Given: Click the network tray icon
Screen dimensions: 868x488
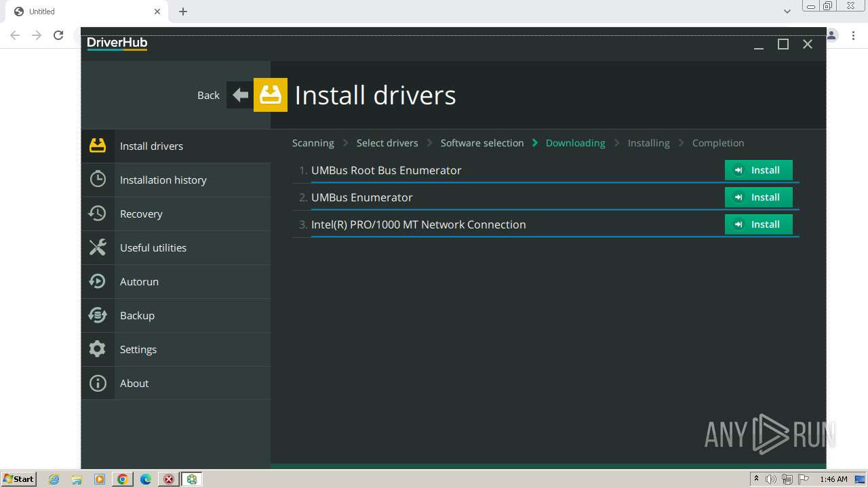Looking at the screenshot, I should point(787,479).
